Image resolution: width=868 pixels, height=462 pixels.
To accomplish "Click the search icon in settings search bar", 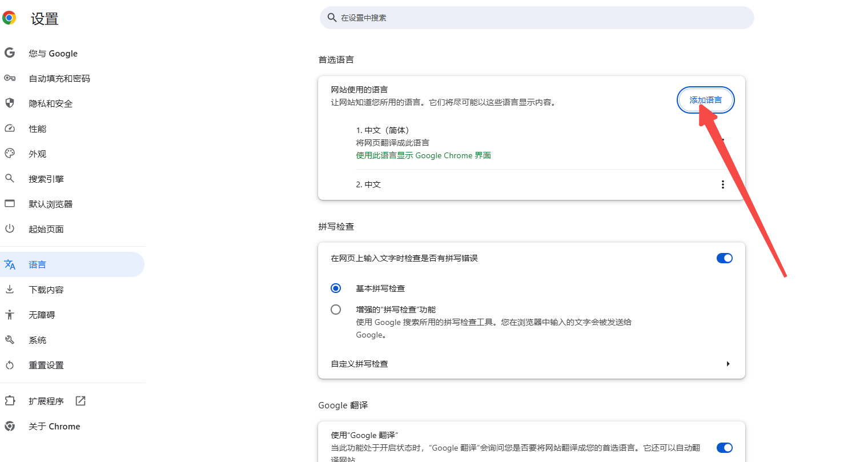I will click(332, 18).
